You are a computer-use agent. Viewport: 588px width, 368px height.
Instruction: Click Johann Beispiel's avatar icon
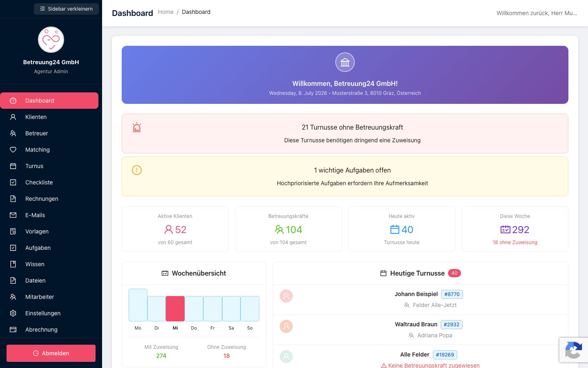point(286,296)
